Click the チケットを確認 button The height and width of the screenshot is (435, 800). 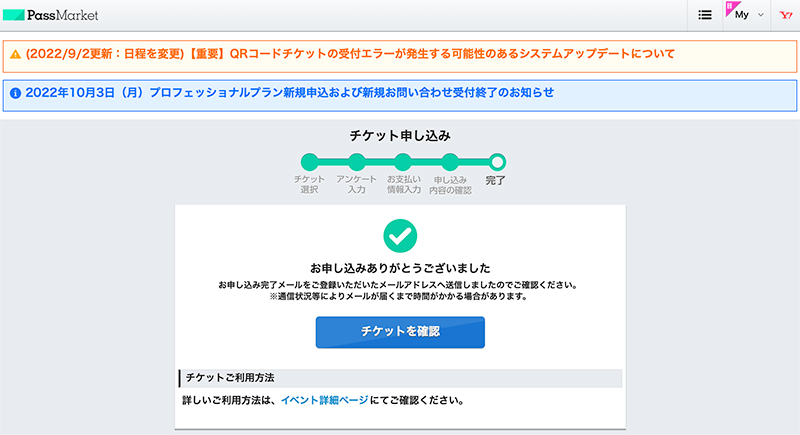(x=400, y=332)
